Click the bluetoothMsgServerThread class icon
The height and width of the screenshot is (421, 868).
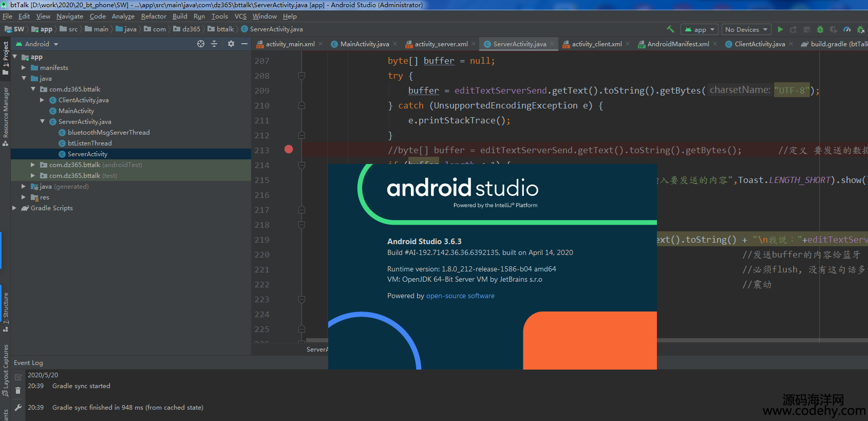pyautogui.click(x=62, y=132)
